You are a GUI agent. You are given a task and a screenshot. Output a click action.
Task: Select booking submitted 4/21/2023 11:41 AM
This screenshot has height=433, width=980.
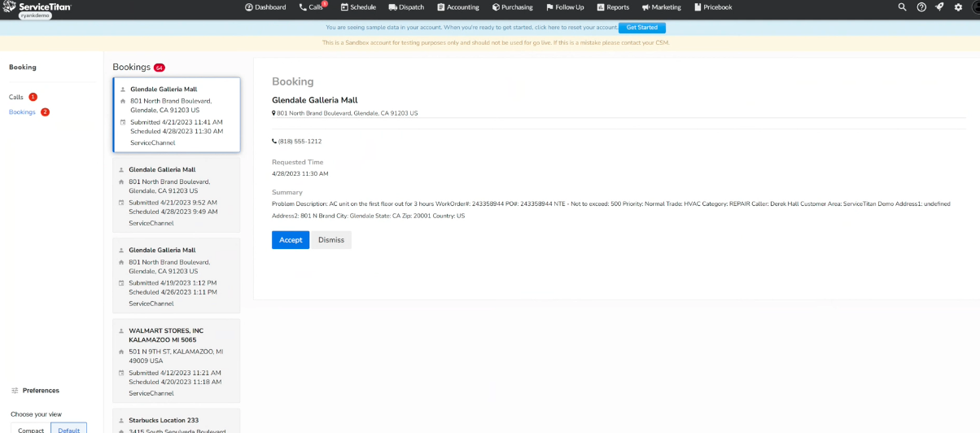click(177, 115)
